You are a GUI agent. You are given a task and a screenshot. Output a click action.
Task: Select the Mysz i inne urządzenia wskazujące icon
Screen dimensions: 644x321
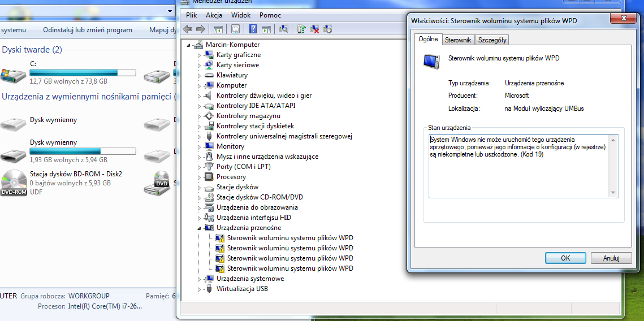coord(209,157)
